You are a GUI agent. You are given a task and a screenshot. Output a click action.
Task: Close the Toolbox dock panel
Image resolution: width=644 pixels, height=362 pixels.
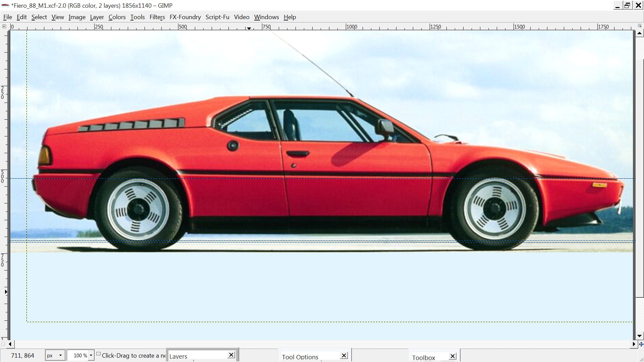[x=453, y=356]
